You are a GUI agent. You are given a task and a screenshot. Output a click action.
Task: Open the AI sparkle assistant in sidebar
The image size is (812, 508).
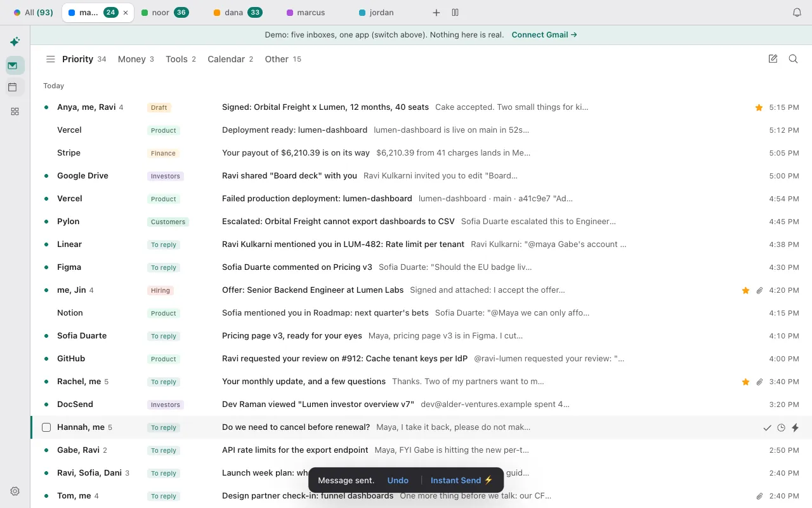coord(15,42)
